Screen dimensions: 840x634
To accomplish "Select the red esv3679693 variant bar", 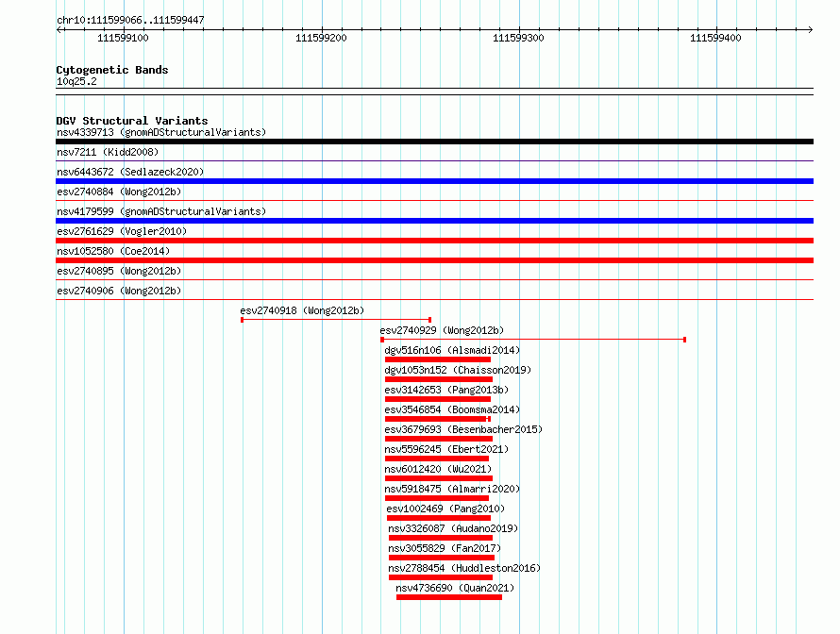I will click(438, 439).
